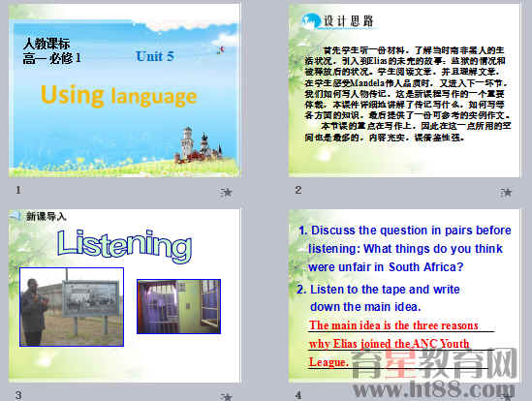Click the 人教课标 heading text on slide 1

point(47,44)
